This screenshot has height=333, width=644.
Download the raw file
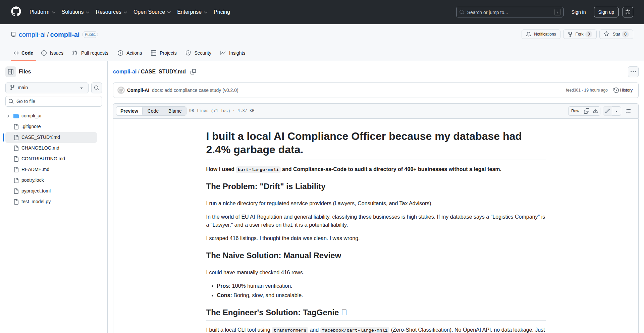pyautogui.click(x=596, y=111)
